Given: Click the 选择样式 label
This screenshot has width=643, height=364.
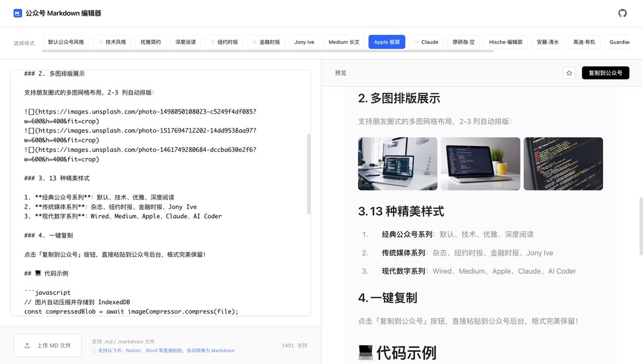Looking at the screenshot, I should tap(24, 43).
